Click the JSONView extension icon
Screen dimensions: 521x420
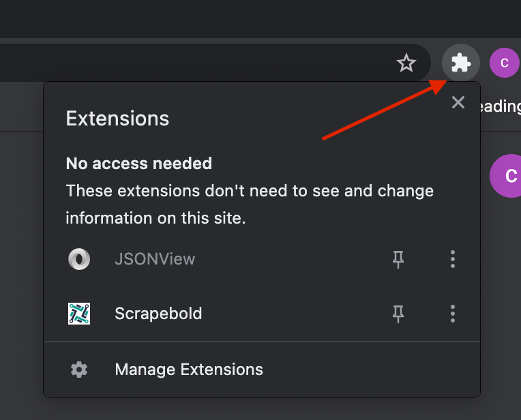tap(79, 259)
